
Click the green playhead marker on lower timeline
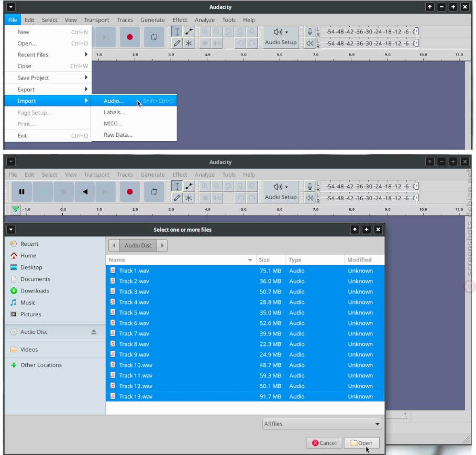pos(16,209)
